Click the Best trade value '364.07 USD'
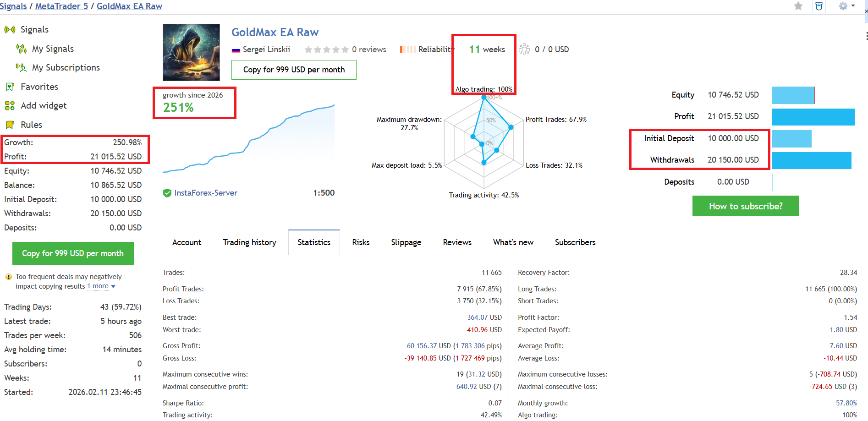 pos(484,317)
